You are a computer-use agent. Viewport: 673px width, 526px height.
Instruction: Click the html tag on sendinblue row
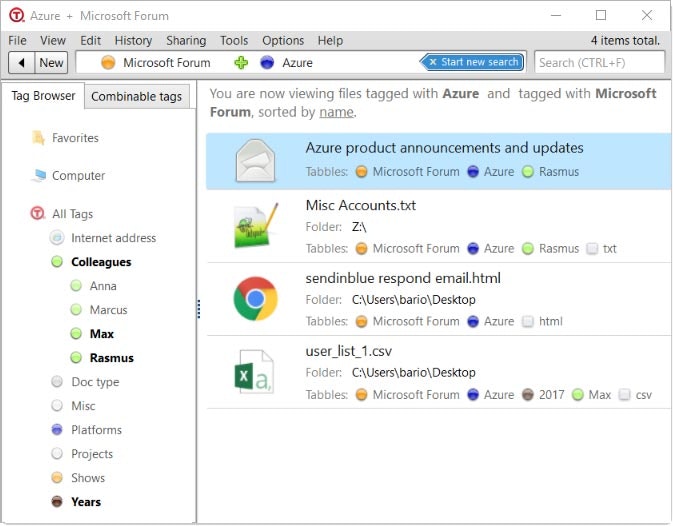pos(543,321)
